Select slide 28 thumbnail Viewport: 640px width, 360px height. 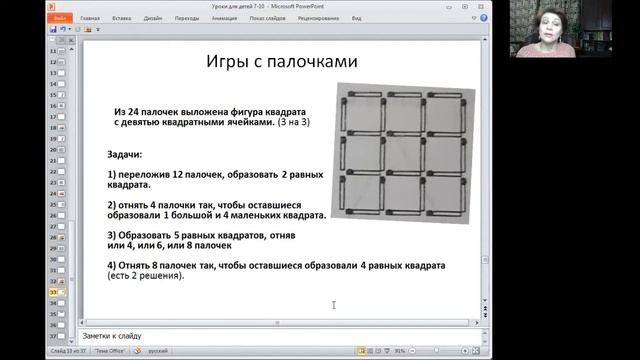[x=61, y=238]
